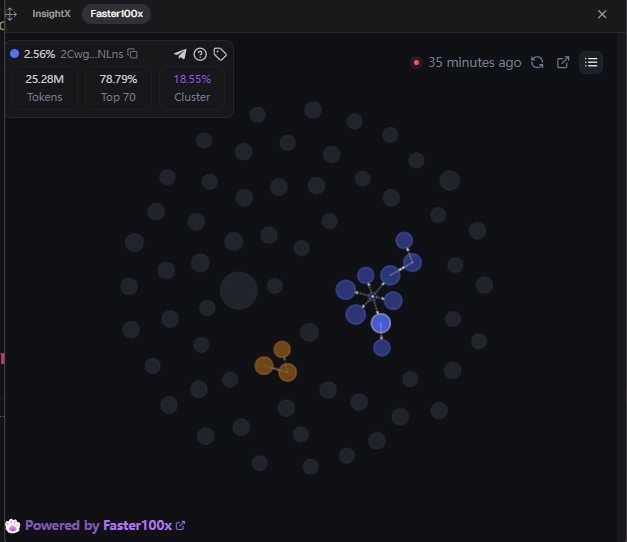Open the Telegram paper plane icon
The image size is (627, 542).
point(180,54)
